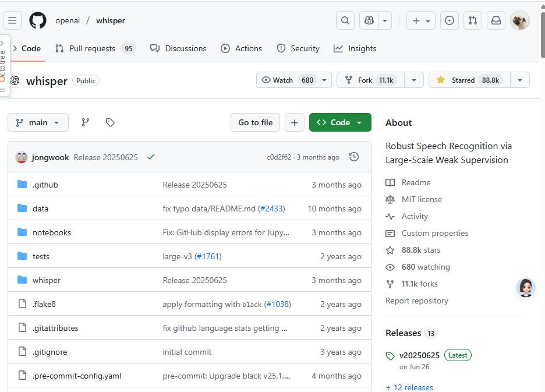Open the search magnifier icon
Viewport: 545px width, 392px height.
(x=345, y=20)
